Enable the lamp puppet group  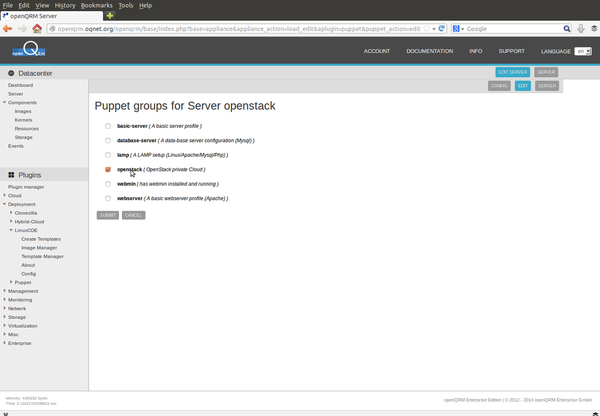pos(108,155)
